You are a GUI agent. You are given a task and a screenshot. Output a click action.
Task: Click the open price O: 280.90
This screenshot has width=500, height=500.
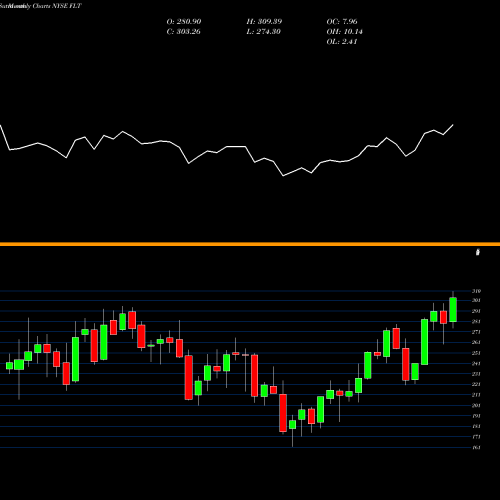click(x=184, y=21)
